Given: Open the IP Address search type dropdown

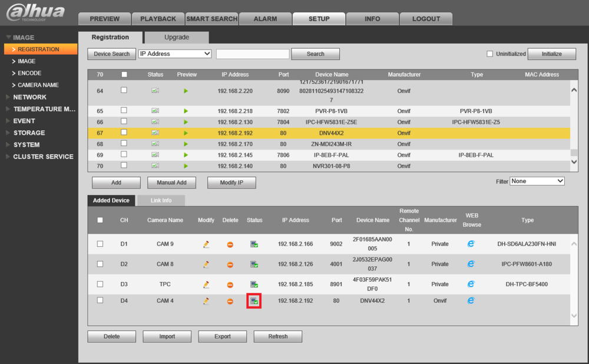Looking at the screenshot, I should (x=175, y=54).
